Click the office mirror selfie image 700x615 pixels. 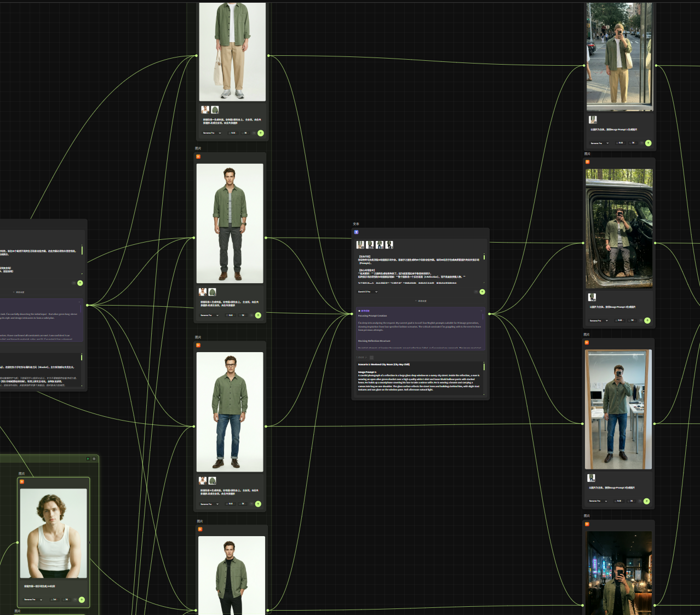tap(618, 409)
